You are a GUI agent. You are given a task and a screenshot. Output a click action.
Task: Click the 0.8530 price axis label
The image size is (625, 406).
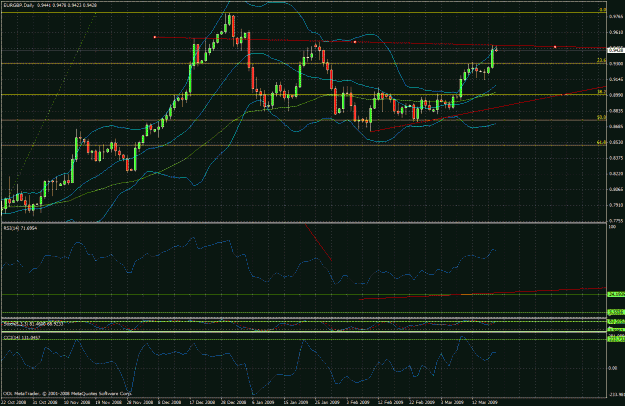616,142
